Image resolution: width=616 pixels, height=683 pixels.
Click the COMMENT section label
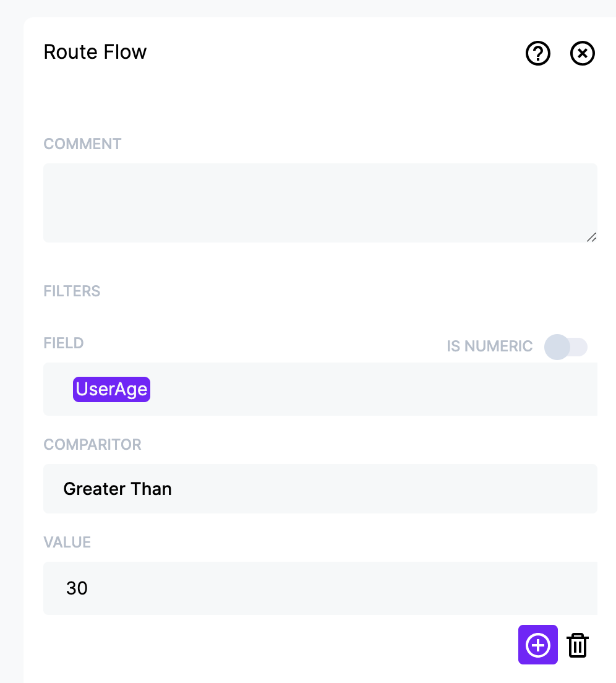coord(82,144)
